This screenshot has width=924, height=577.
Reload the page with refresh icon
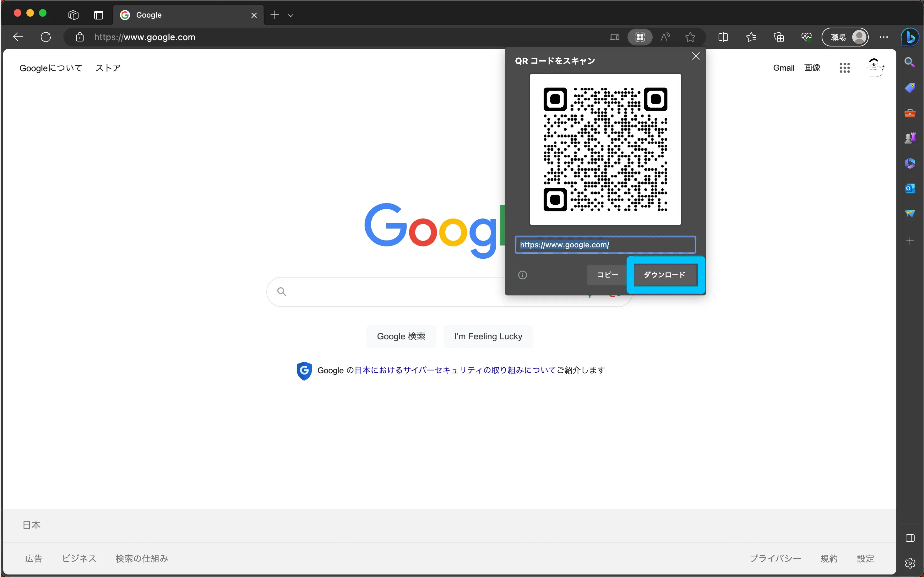pos(46,37)
